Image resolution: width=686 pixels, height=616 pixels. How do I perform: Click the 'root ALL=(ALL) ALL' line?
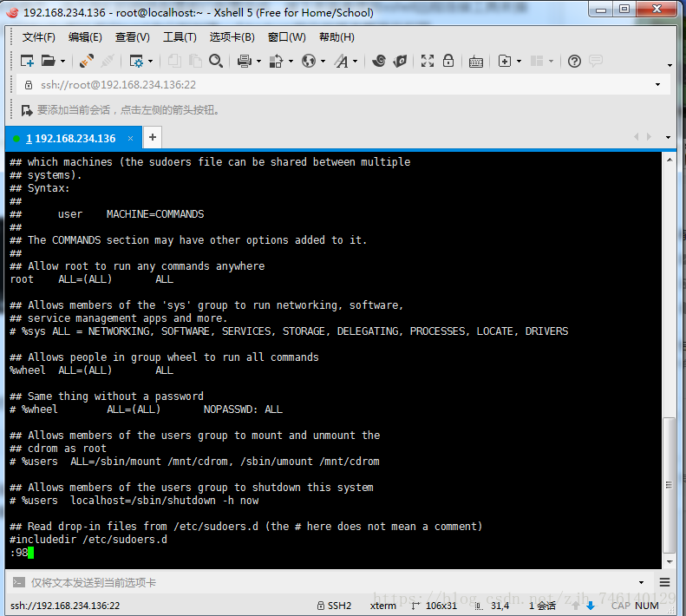pyautogui.click(x=91, y=279)
